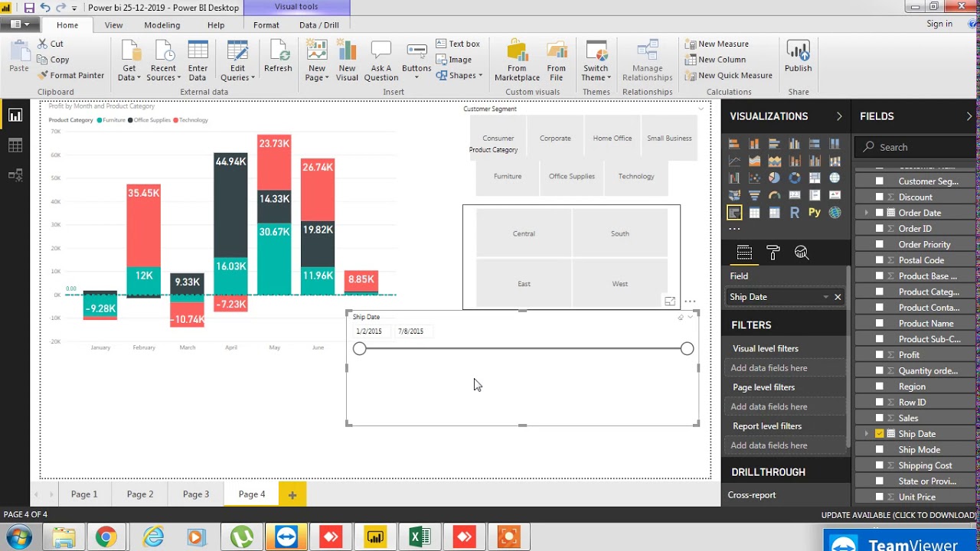Screen dimensions: 980x551
Task: Check the Profit field checkbox
Action: (x=880, y=354)
